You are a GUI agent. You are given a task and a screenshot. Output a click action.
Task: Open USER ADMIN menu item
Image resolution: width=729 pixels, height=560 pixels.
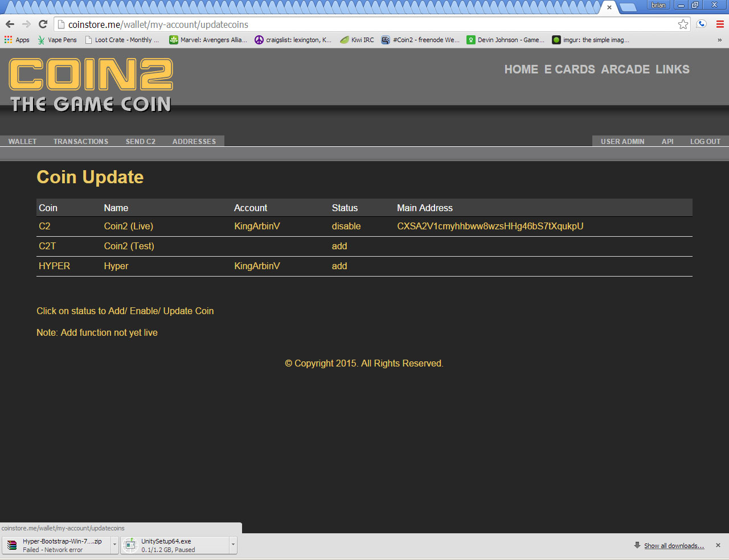[x=622, y=141]
